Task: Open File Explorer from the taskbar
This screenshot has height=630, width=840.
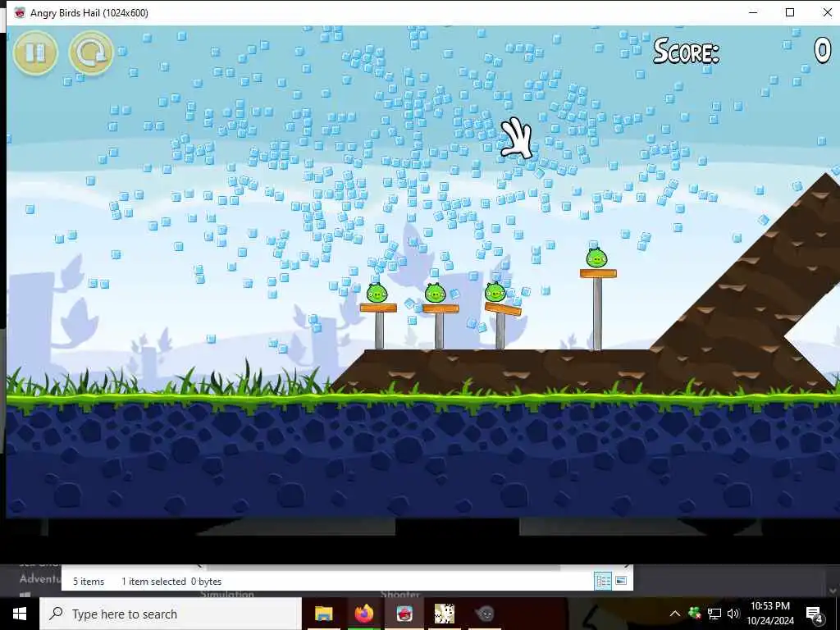Action: click(x=323, y=614)
